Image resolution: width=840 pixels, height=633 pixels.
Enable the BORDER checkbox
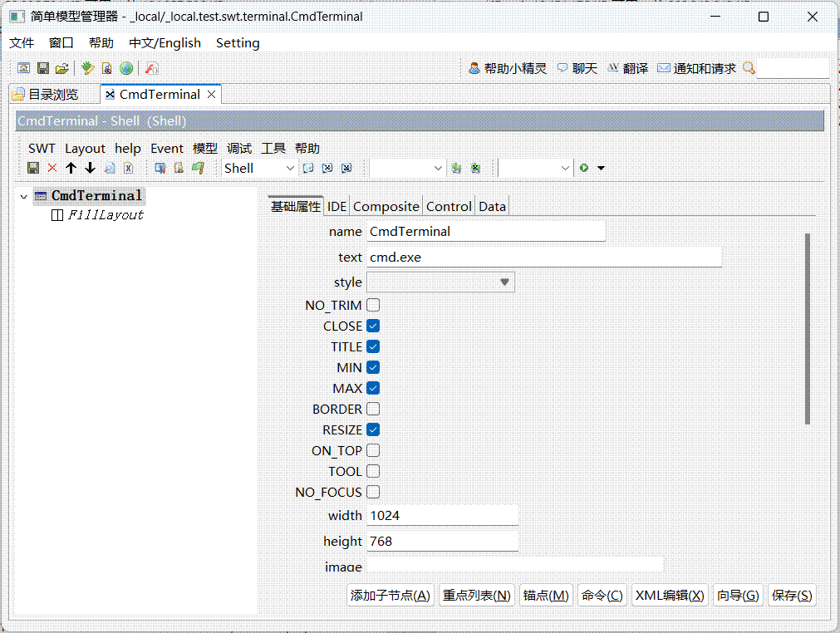(x=373, y=410)
